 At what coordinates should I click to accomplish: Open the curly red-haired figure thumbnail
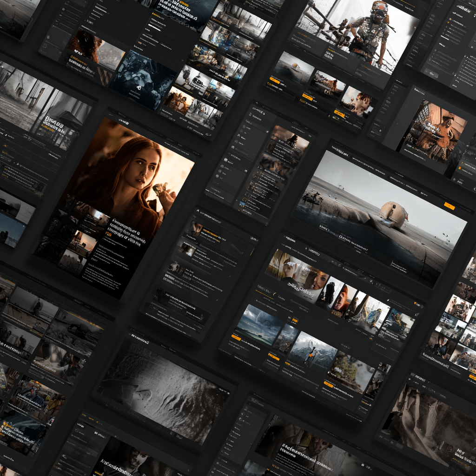pos(357,102)
